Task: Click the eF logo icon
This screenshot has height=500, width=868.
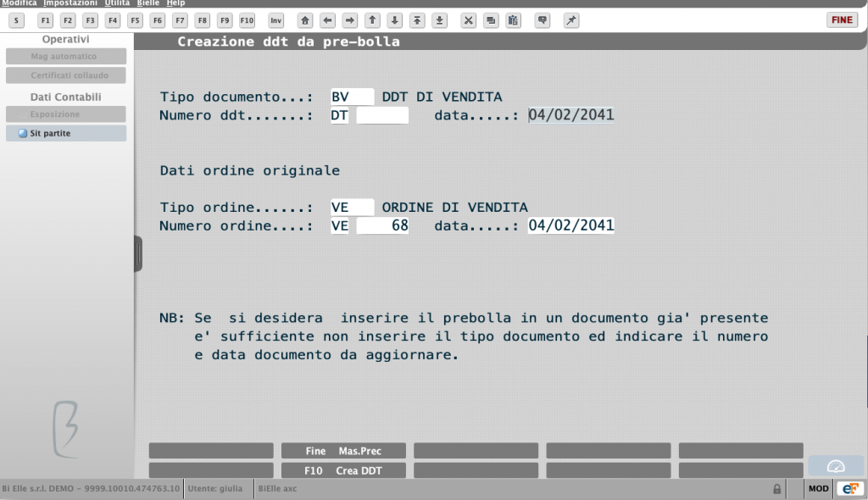Action: coord(850,489)
